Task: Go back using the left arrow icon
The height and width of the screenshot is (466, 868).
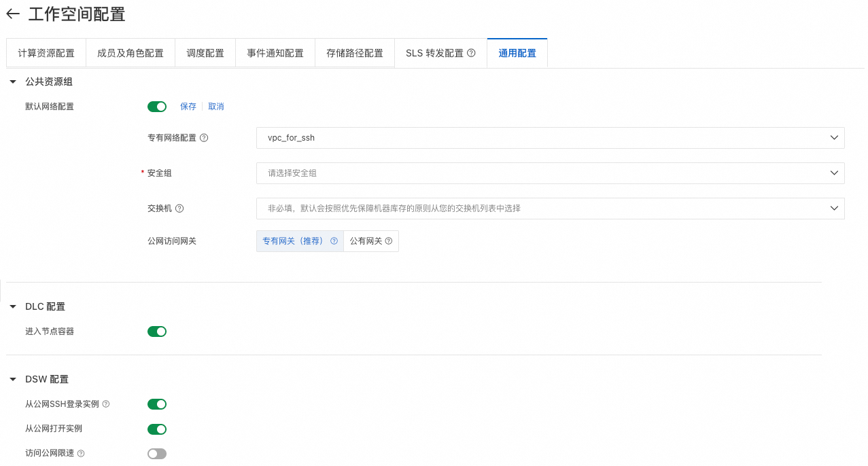Action: pos(13,14)
